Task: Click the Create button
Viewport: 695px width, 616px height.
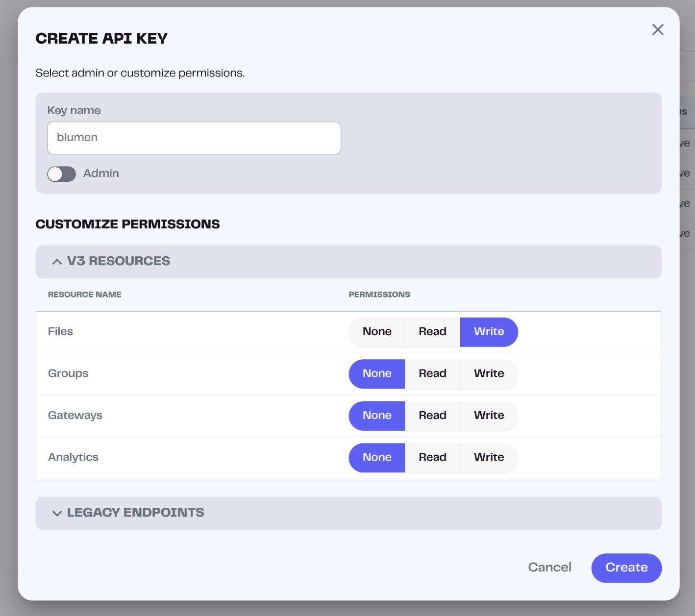Action: 626,568
